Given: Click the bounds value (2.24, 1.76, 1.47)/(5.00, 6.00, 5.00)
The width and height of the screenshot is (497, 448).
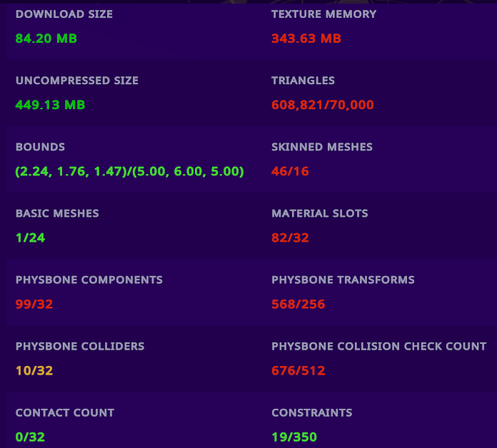Looking at the screenshot, I should 130,172.
